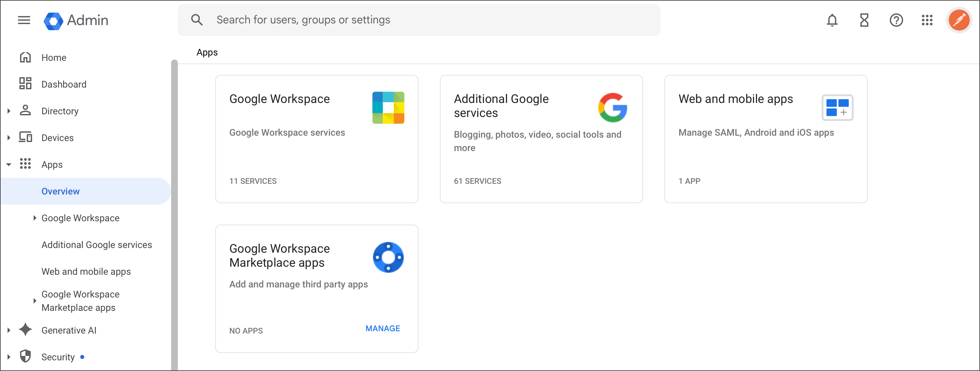Open Web and mobile apps card title
Image resolution: width=980 pixels, height=371 pixels.
coord(735,99)
